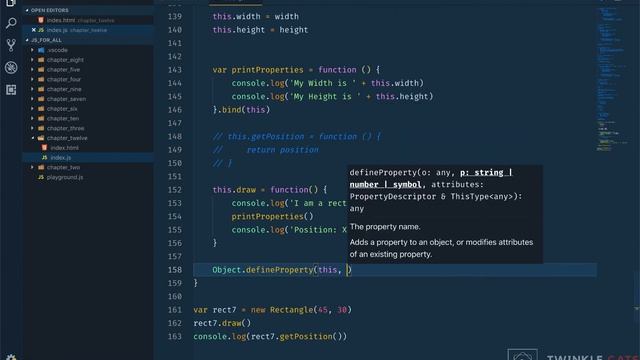Expand the chapter_eight folder arrow
This screenshot has width=640, height=360.
pos(33,60)
